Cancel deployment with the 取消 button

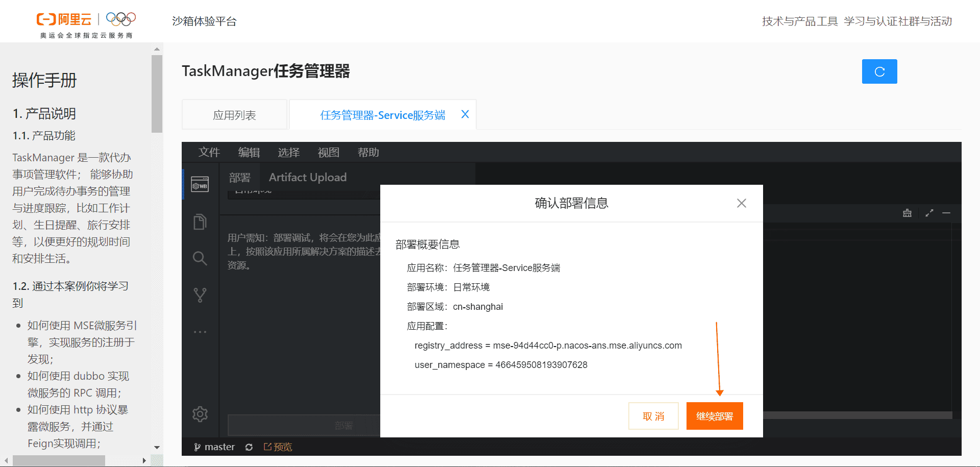tap(653, 415)
